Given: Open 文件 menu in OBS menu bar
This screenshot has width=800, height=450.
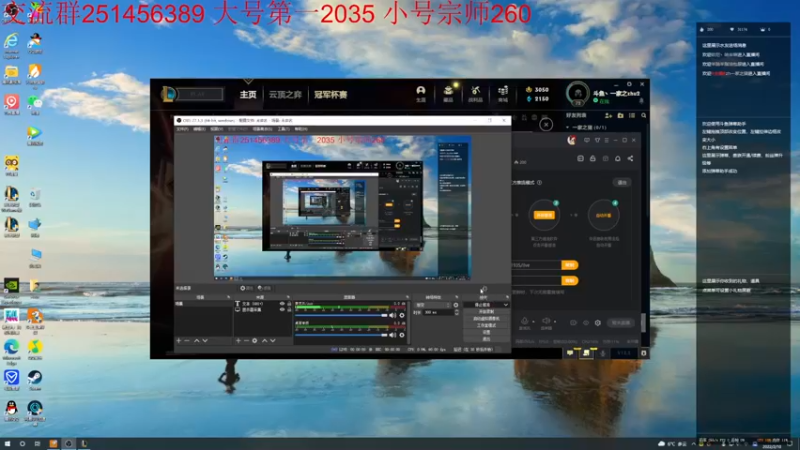Looking at the screenshot, I should tap(182, 129).
